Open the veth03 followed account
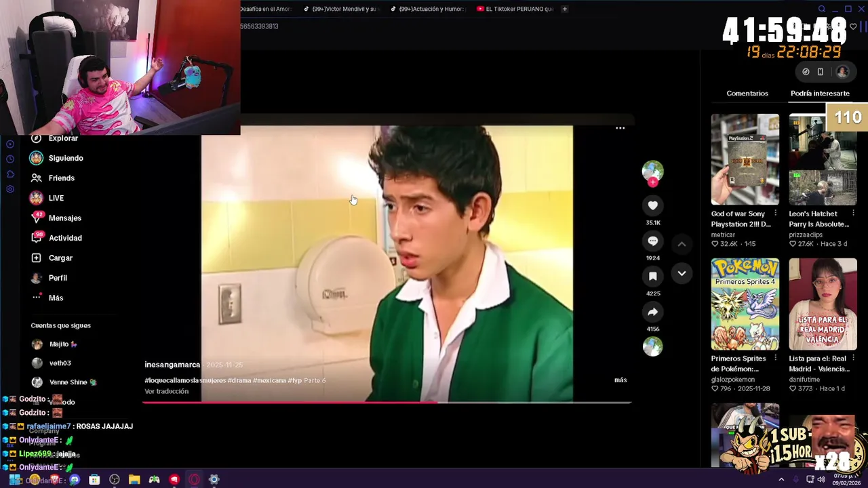The height and width of the screenshot is (488, 868). tap(51, 363)
